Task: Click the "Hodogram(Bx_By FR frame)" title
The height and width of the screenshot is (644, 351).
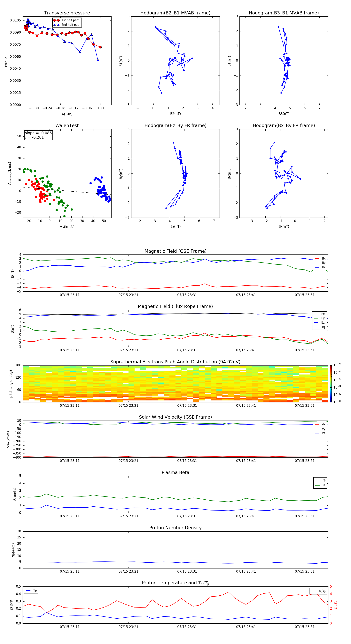Action: coord(284,125)
